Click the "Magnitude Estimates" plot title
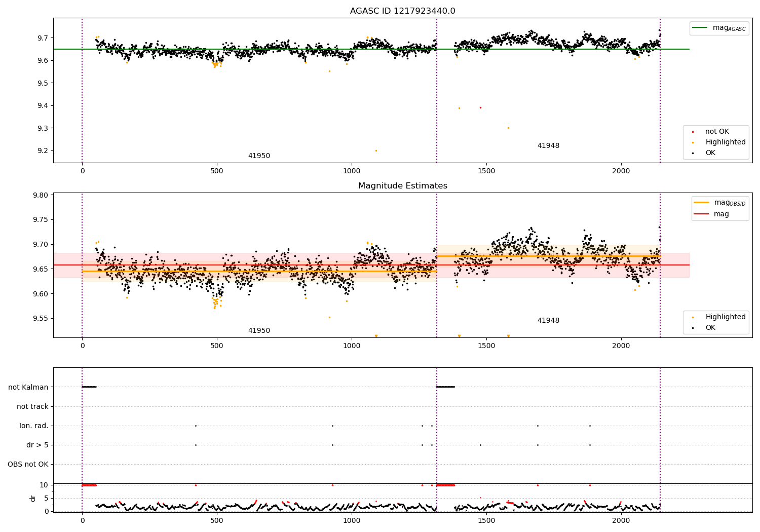The height and width of the screenshot is (532, 760). pos(403,186)
